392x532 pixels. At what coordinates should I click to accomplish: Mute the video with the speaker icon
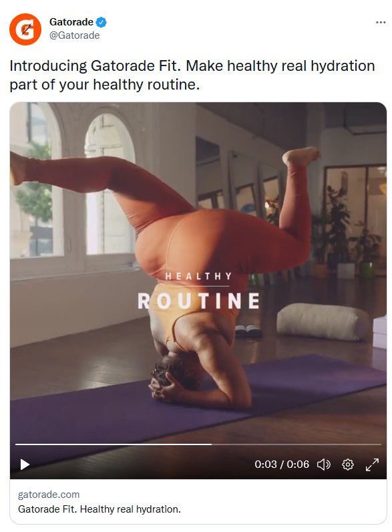[x=323, y=464]
